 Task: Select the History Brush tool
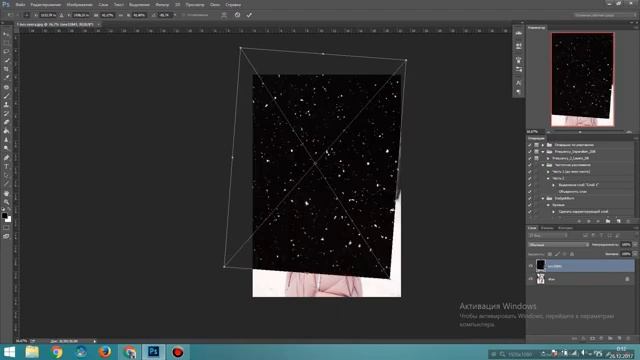click(x=6, y=113)
